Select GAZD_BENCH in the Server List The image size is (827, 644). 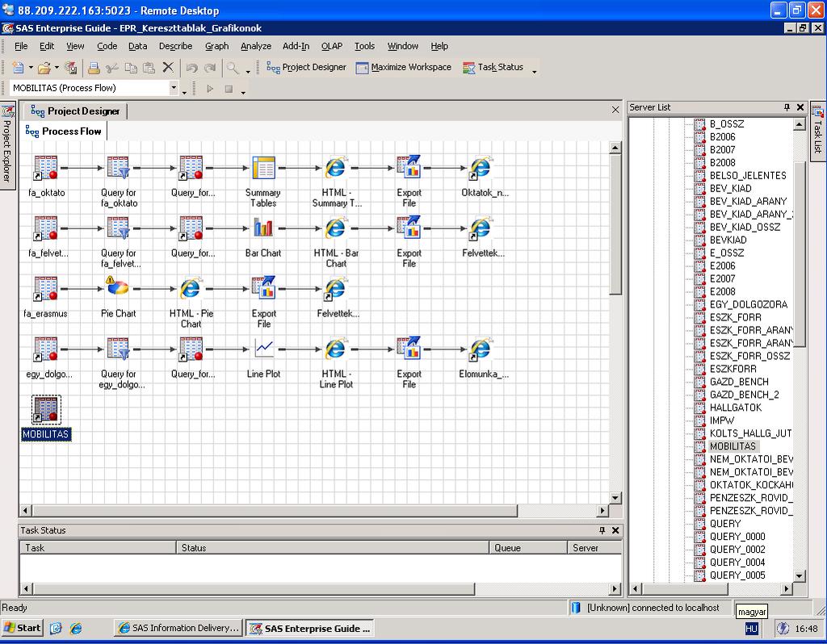pos(739,382)
